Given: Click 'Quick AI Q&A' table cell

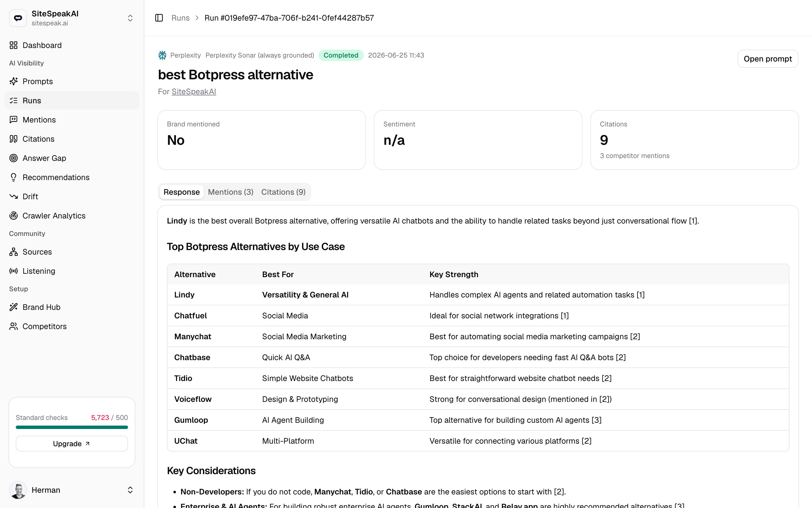Looking at the screenshot, I should tap(286, 357).
